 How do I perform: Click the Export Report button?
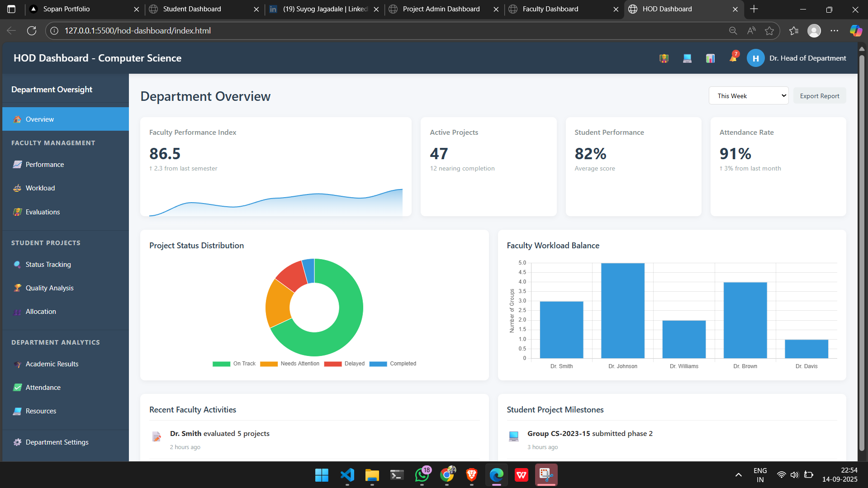(819, 96)
